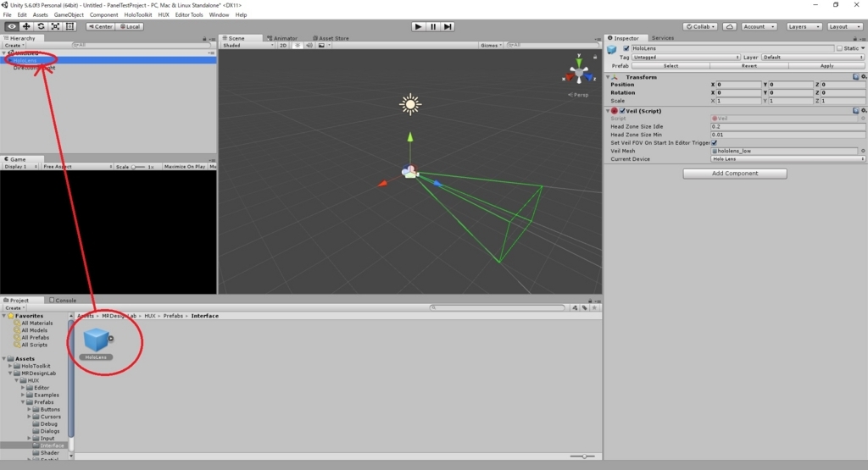Switch to the Services tab
Viewport: 868px width, 470px height.
[663, 38]
